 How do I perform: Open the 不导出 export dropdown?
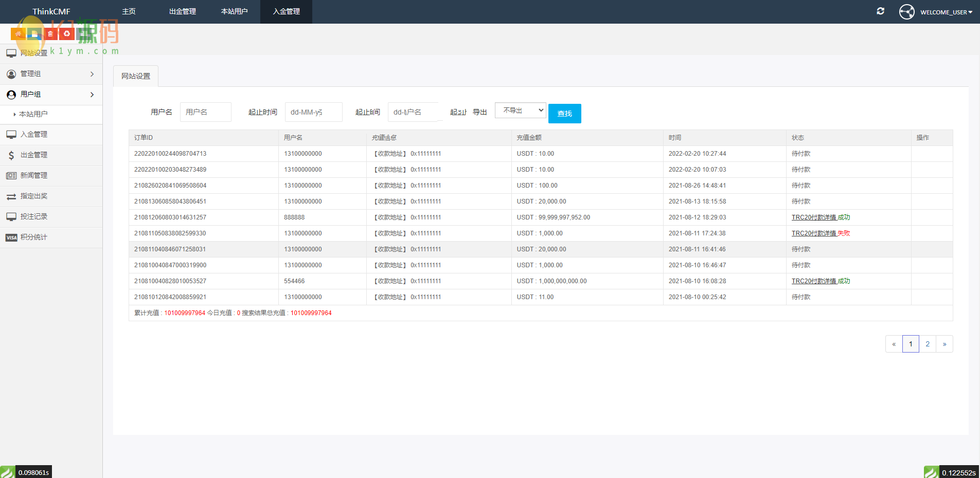[x=520, y=111]
